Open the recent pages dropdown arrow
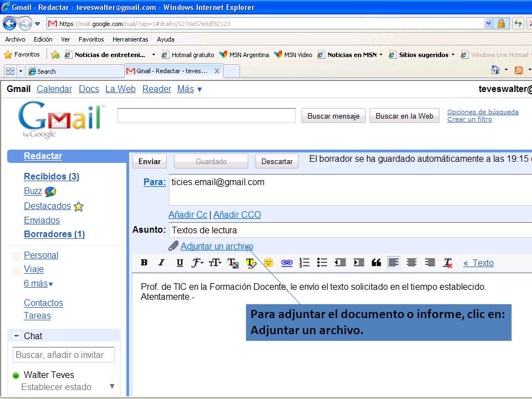532x399 pixels. pyautogui.click(x=37, y=24)
